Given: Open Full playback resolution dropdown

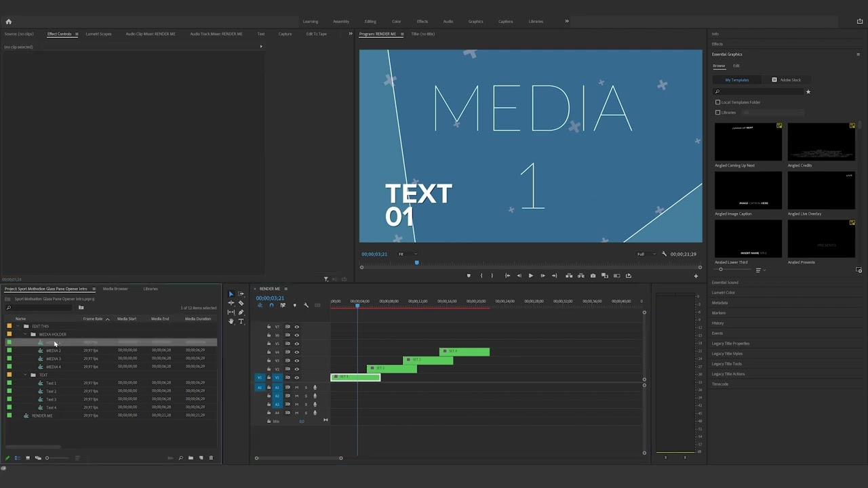Looking at the screenshot, I should click(x=646, y=254).
